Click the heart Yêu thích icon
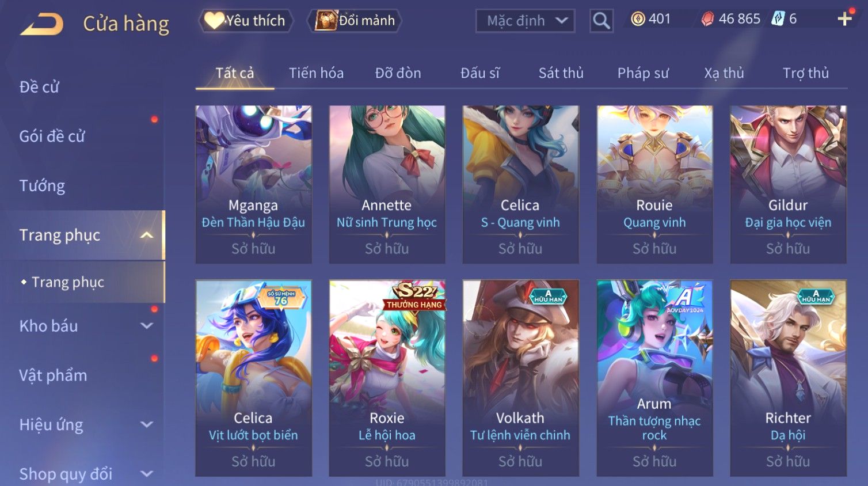Image resolution: width=868 pixels, height=486 pixels. pos(214,21)
